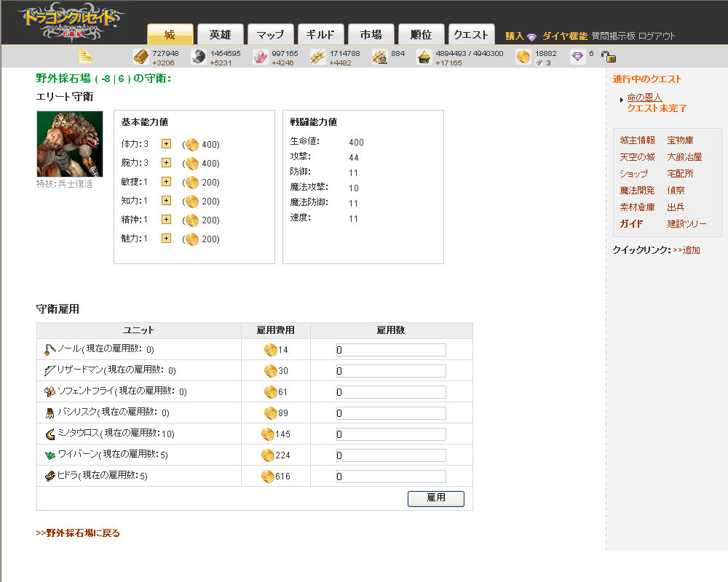Viewport: 728px width, 582px height.
Task: Open the 命の恩人 quest link
Action: [644, 97]
